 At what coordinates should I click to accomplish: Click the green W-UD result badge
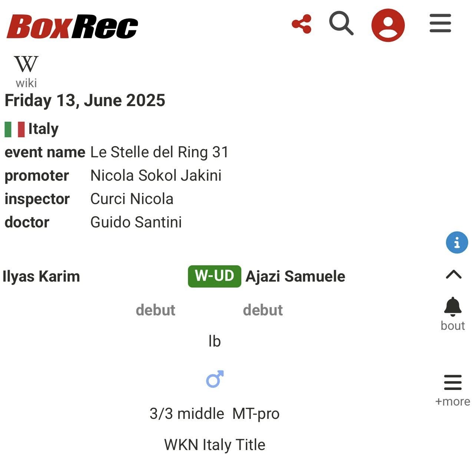click(x=215, y=276)
